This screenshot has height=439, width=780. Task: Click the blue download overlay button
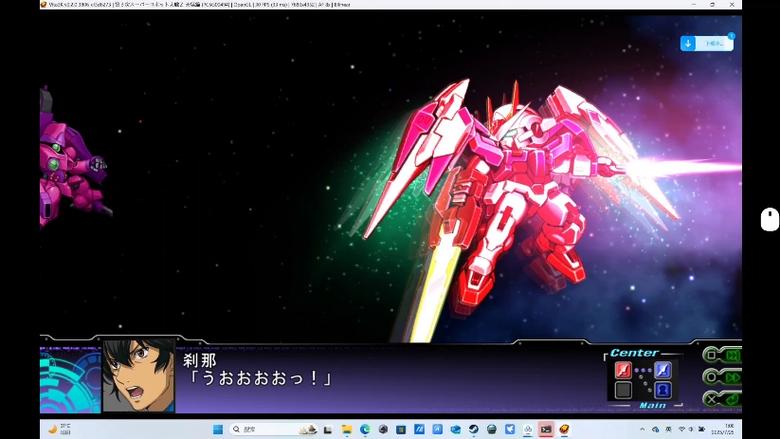(706, 43)
